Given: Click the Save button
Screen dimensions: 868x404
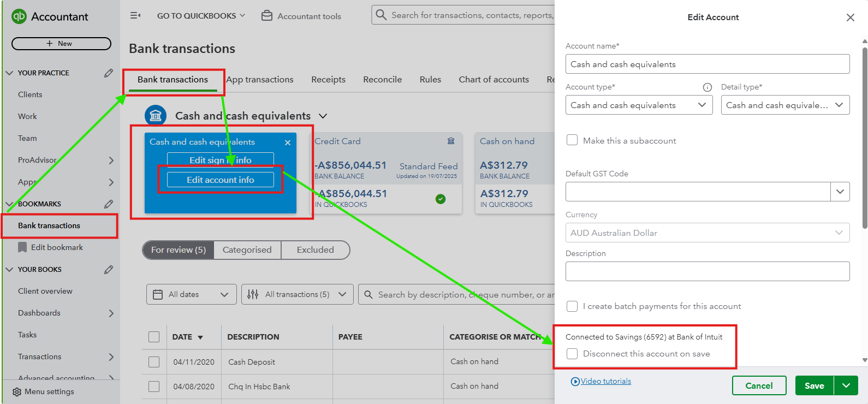Looking at the screenshot, I should point(814,385).
